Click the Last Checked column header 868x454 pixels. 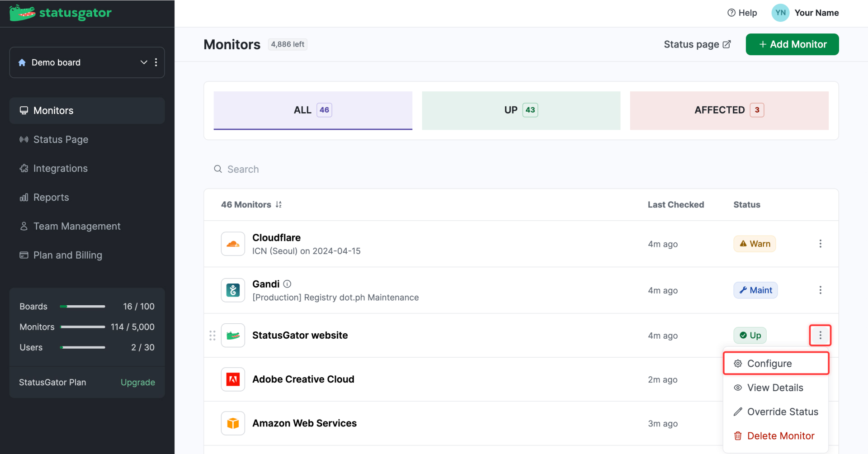(676, 204)
